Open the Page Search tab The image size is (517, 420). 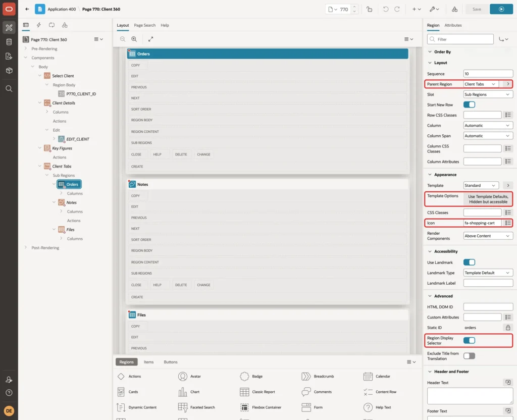tap(144, 25)
